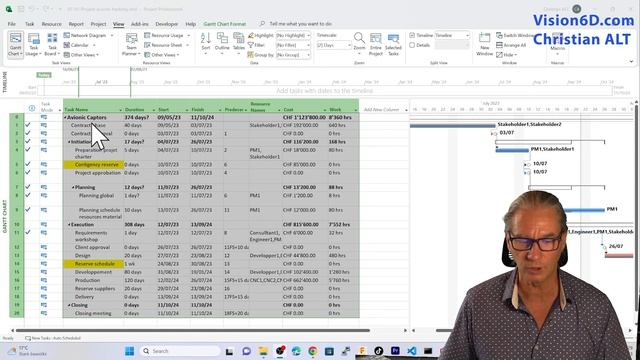This screenshot has width=640, height=360.
Task: Open Team Planner view
Action: point(131,44)
